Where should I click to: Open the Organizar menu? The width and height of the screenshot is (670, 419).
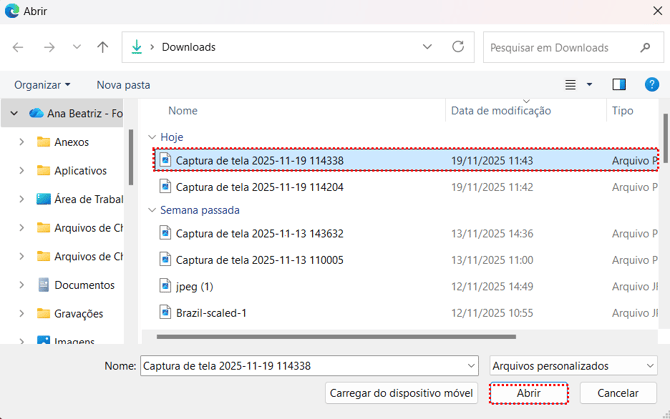[x=42, y=85]
